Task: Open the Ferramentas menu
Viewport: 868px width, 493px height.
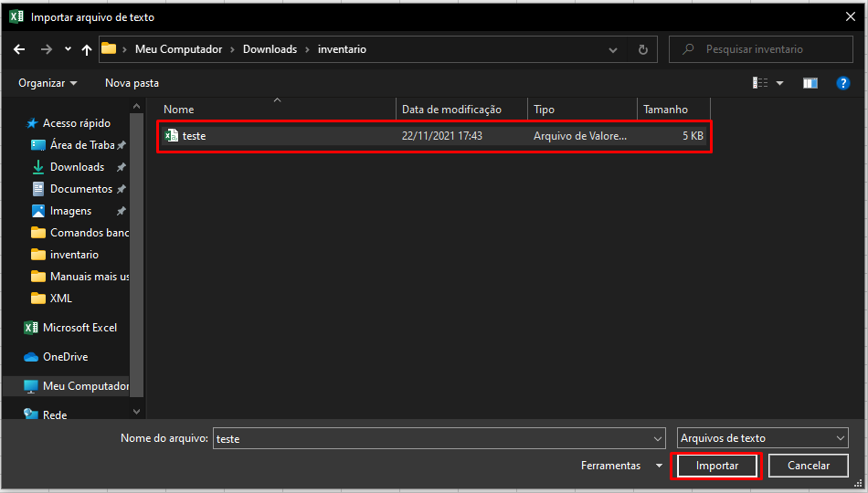Action: [621, 466]
